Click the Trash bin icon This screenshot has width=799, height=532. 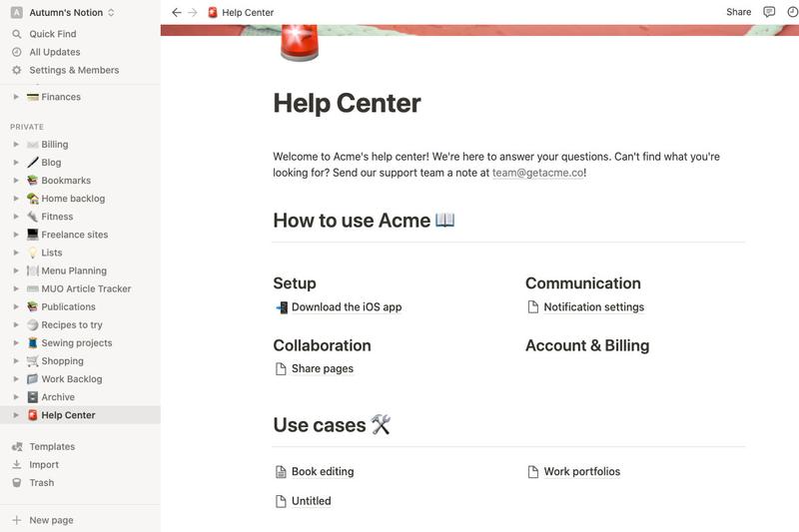click(x=17, y=483)
